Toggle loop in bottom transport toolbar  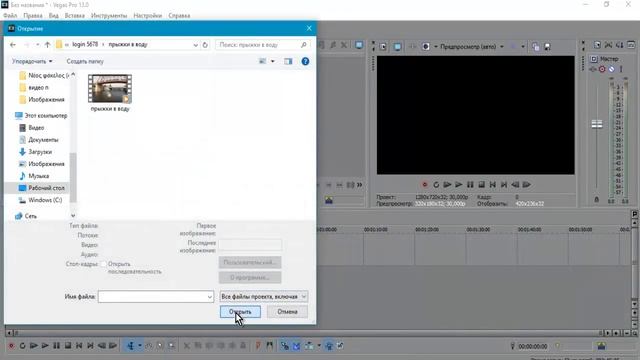pos(22,346)
